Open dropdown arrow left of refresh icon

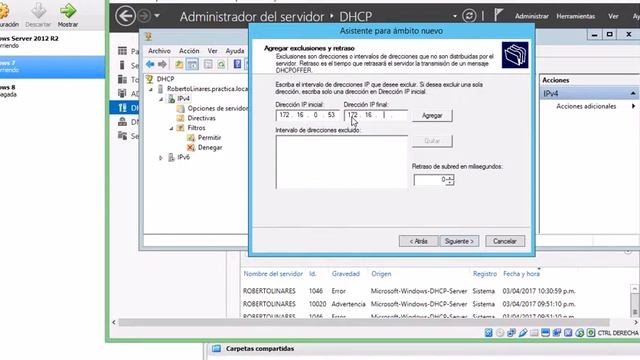[x=455, y=16]
